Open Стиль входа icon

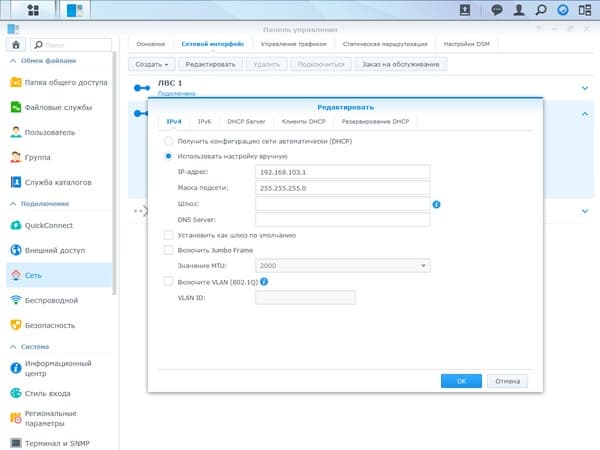pyautogui.click(x=16, y=393)
